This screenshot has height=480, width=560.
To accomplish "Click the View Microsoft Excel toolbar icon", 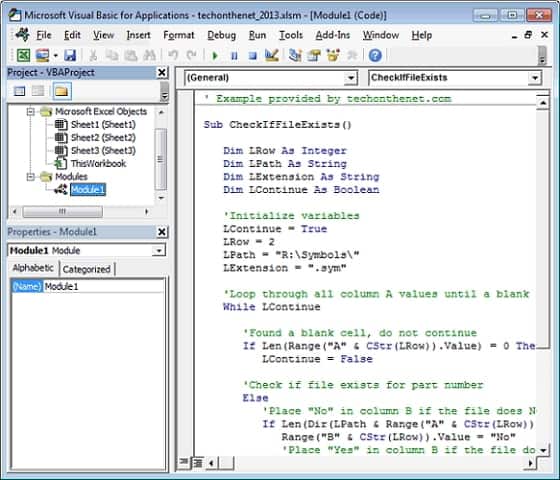I will pyautogui.click(x=23, y=55).
